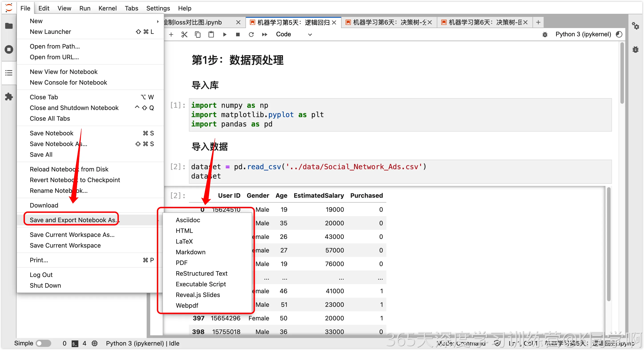Export notebook as PDF

tap(207, 263)
